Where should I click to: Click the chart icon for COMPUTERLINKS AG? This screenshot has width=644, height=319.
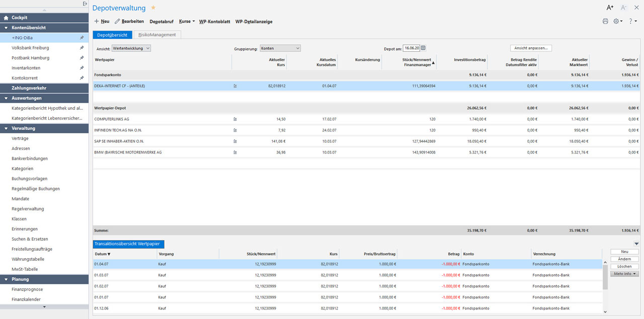click(x=234, y=119)
